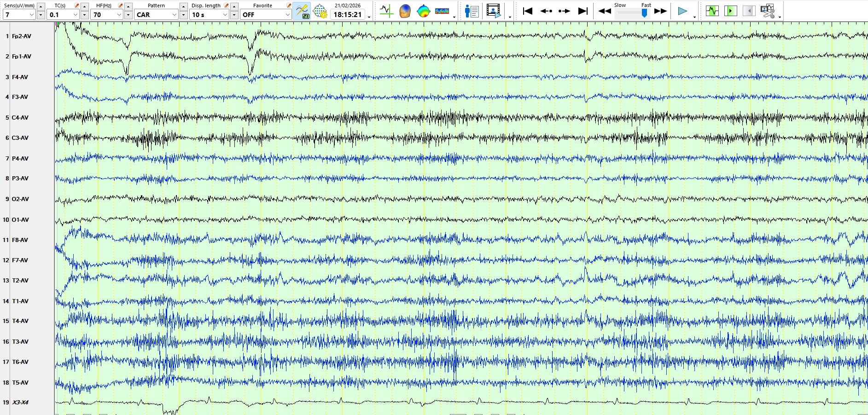Open the patient information icon

pos(472,11)
